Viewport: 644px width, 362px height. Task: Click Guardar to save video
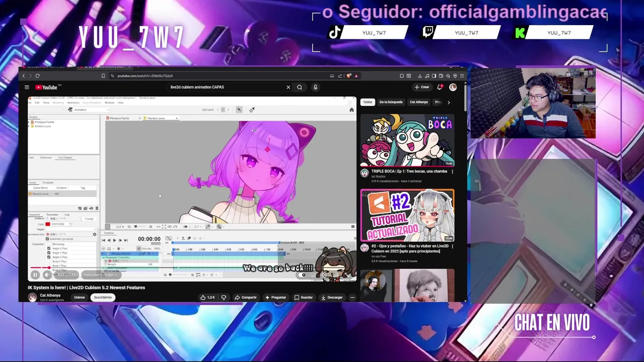point(303,297)
